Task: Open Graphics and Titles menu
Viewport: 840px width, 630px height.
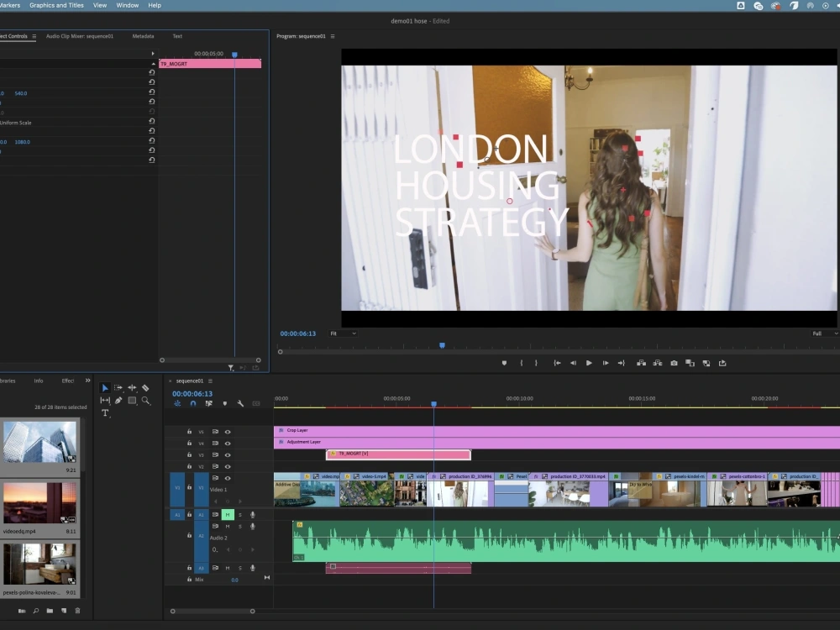Action: click(x=56, y=5)
